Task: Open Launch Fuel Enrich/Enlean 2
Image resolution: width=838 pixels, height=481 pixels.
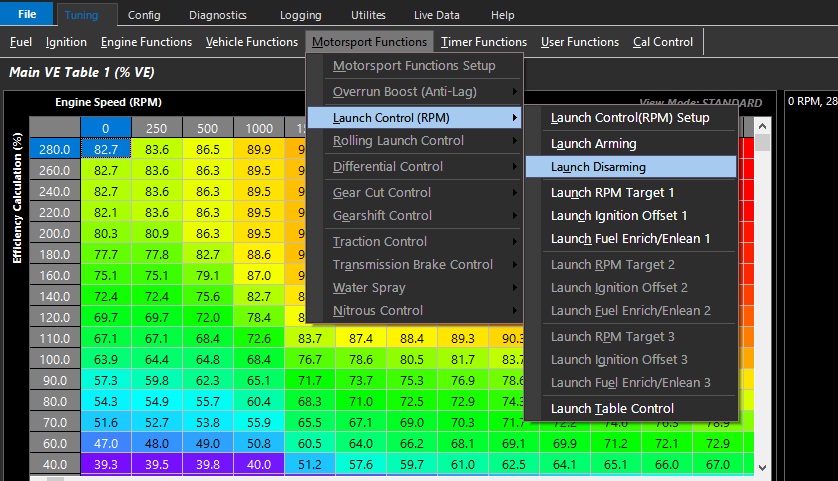Action: point(631,311)
